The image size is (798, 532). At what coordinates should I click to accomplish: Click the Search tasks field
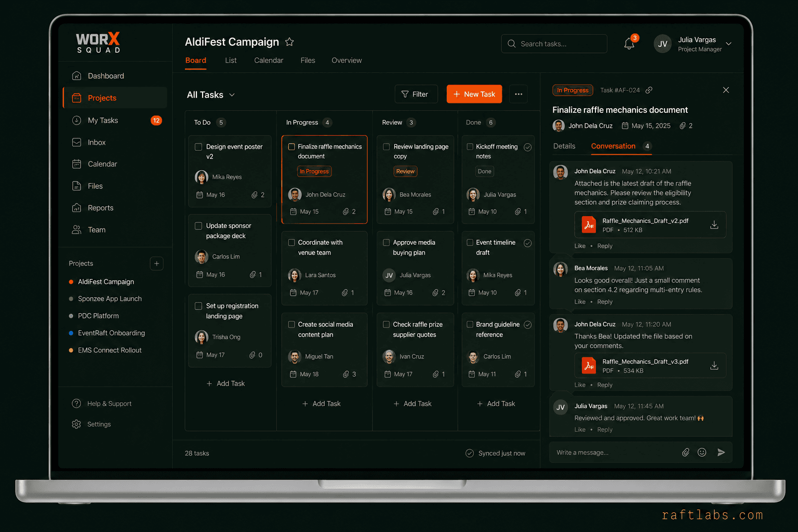pos(554,44)
